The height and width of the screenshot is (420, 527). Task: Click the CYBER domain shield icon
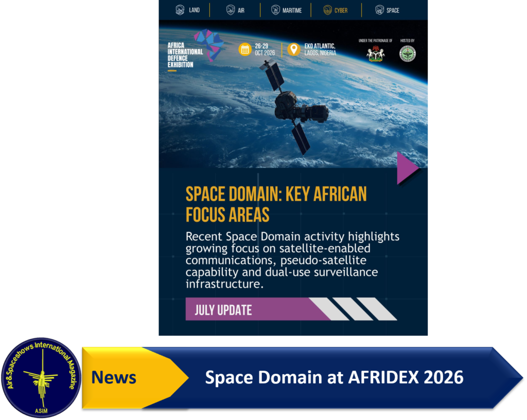click(328, 10)
